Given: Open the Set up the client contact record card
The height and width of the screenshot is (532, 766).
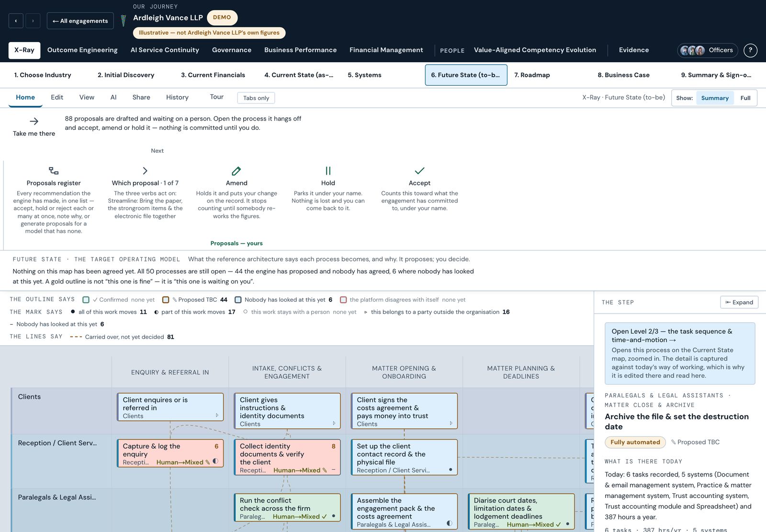Looking at the screenshot, I should [x=404, y=457].
